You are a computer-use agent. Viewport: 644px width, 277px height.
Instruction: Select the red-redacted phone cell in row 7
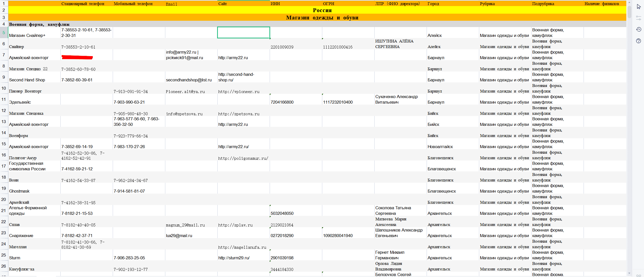[87, 55]
